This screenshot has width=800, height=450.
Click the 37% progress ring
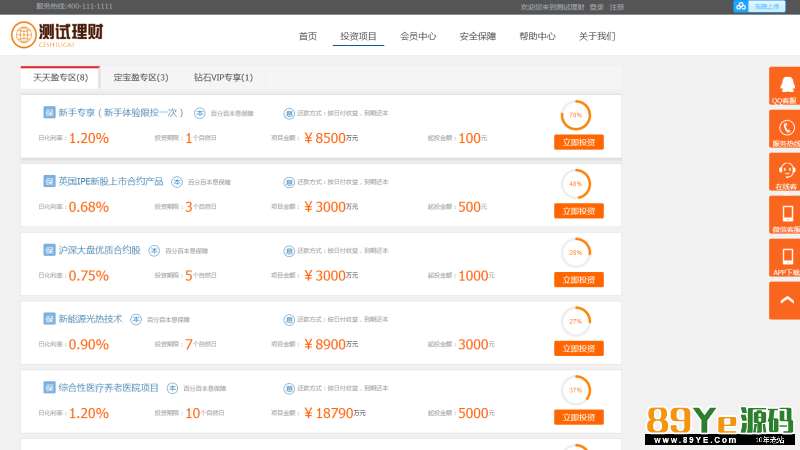click(576, 390)
